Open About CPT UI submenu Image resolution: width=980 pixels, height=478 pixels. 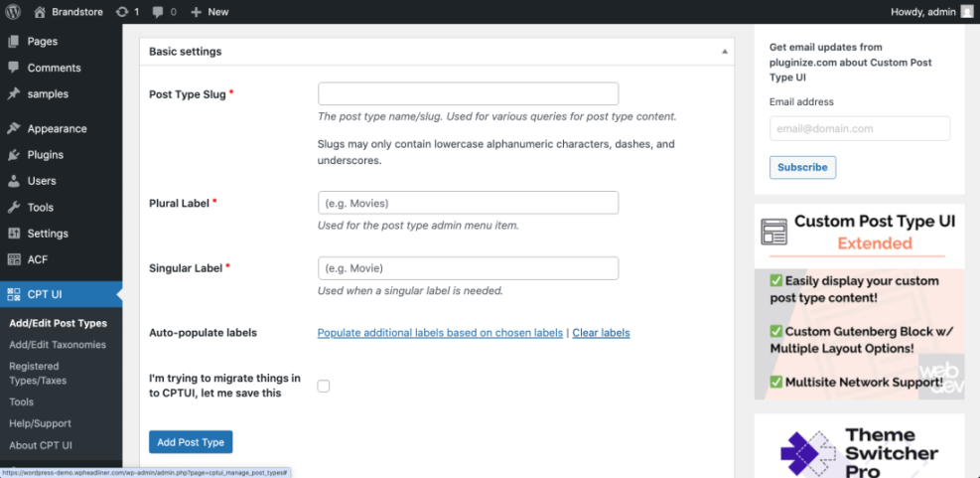pyautogui.click(x=41, y=445)
